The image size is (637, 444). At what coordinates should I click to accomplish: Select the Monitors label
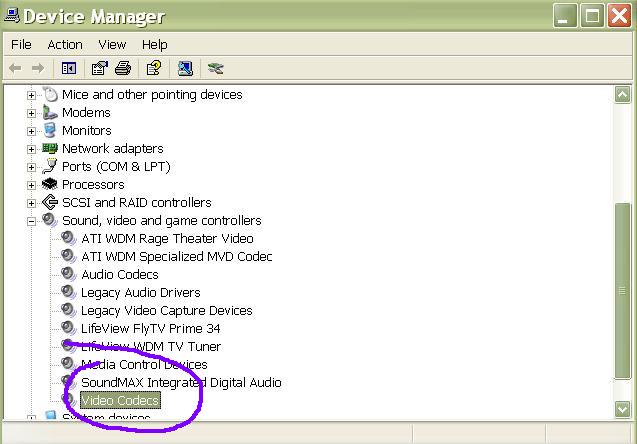pyautogui.click(x=87, y=130)
